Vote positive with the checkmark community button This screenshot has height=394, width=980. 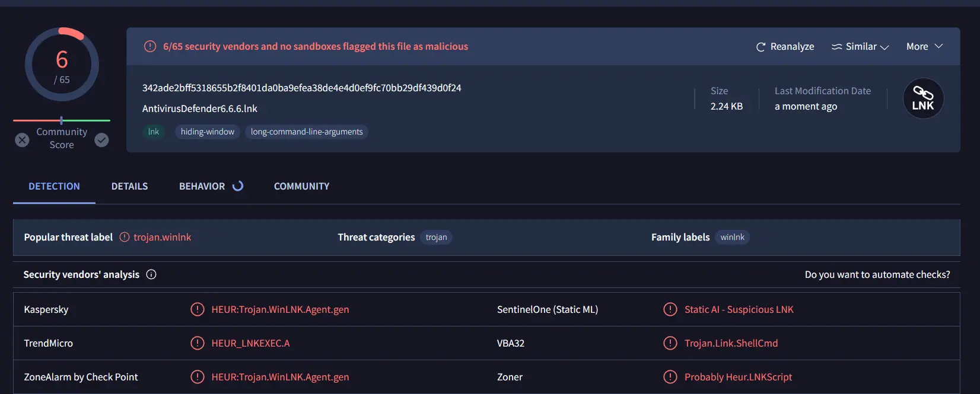pyautogui.click(x=101, y=140)
